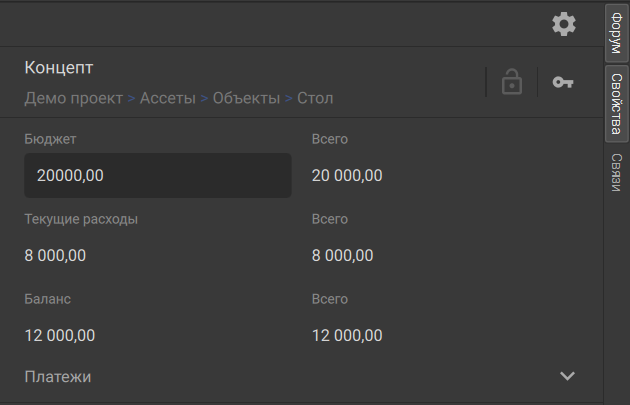Click the Концепт title
Screen dimensions: 630x405
(x=59, y=68)
